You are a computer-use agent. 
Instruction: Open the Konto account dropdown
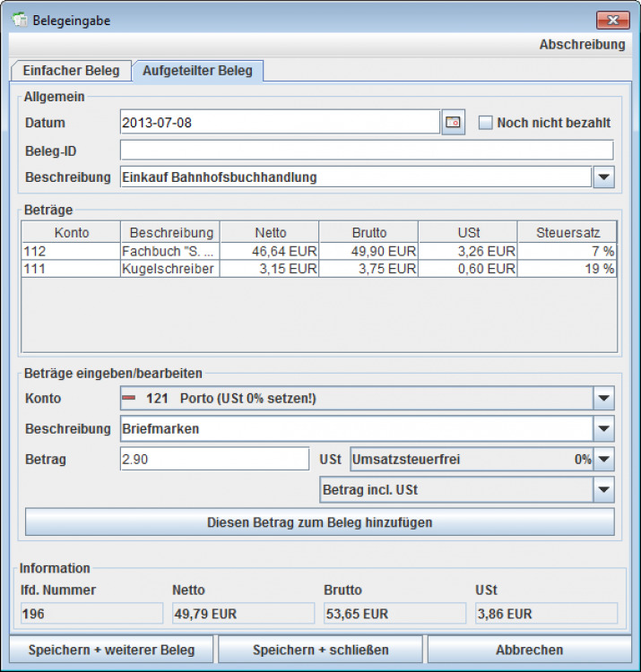pos(603,398)
